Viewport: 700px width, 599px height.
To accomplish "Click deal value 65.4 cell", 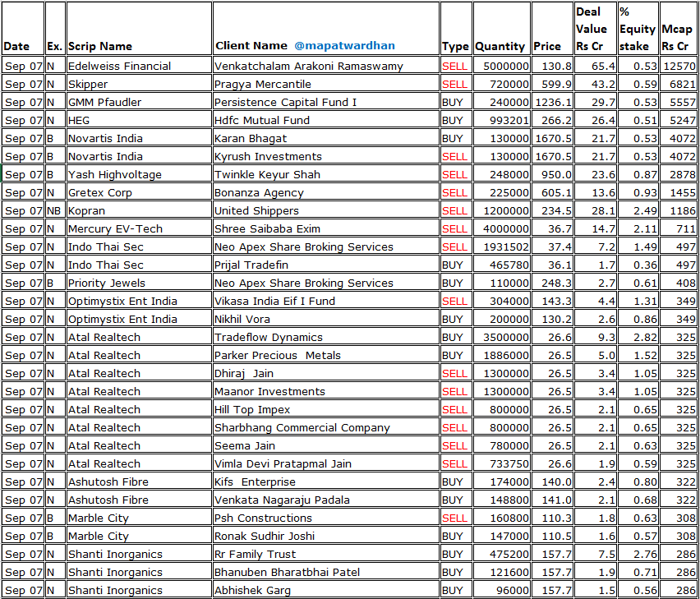I will click(596, 66).
